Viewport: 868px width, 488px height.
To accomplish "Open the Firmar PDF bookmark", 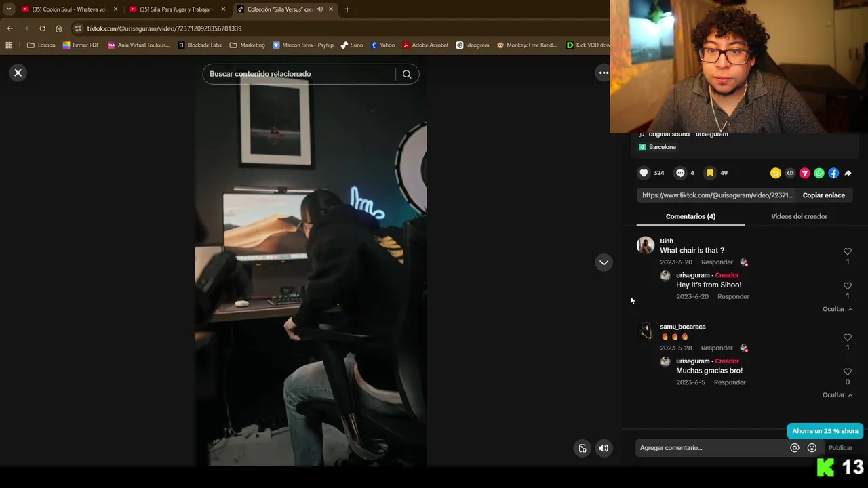I will tap(81, 45).
